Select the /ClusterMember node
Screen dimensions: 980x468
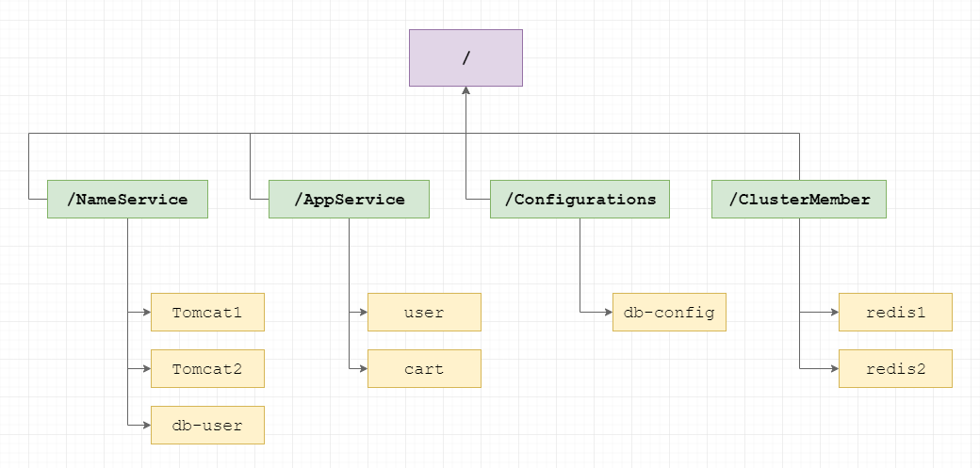point(799,200)
